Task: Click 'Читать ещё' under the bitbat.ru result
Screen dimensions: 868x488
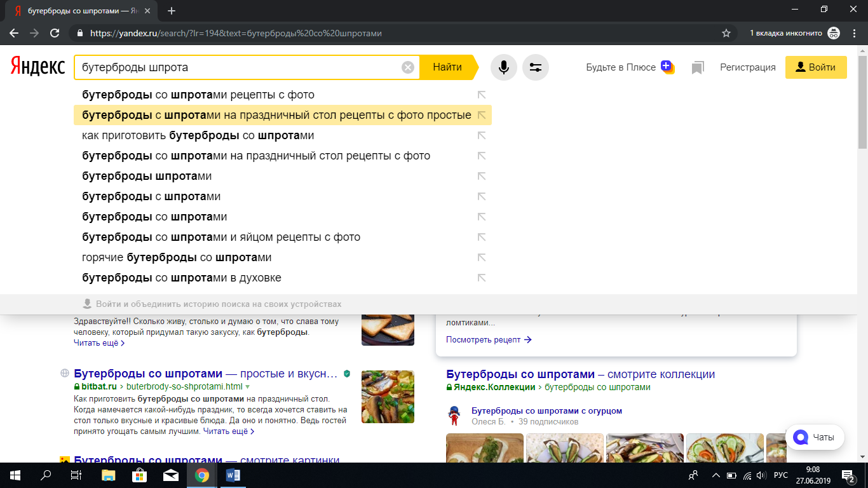Action: 229,431
